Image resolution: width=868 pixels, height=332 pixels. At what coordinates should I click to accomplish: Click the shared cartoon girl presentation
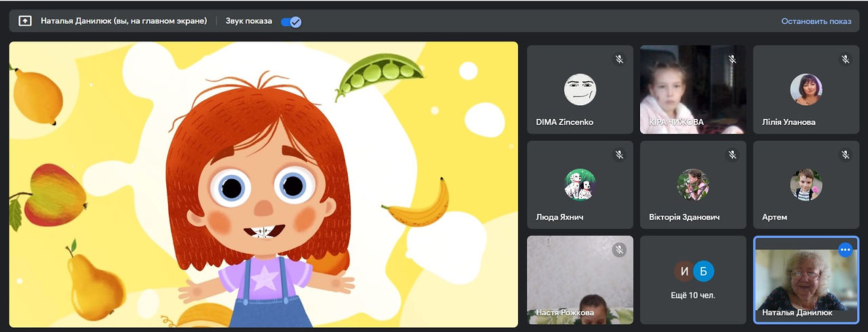[264, 185]
